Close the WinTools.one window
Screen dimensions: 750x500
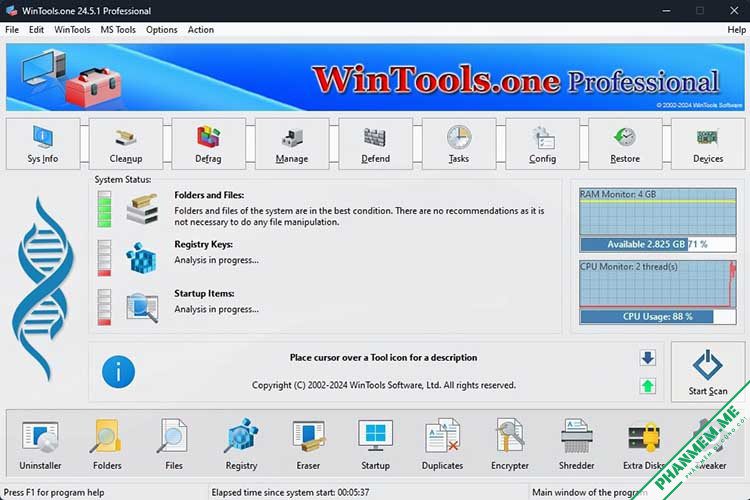734,11
